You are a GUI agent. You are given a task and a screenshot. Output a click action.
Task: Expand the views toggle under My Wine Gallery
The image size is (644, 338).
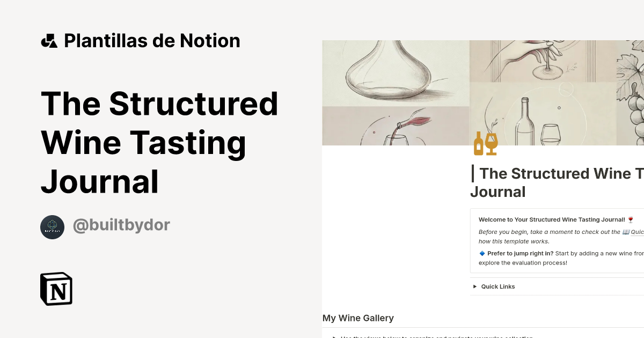click(x=334, y=336)
